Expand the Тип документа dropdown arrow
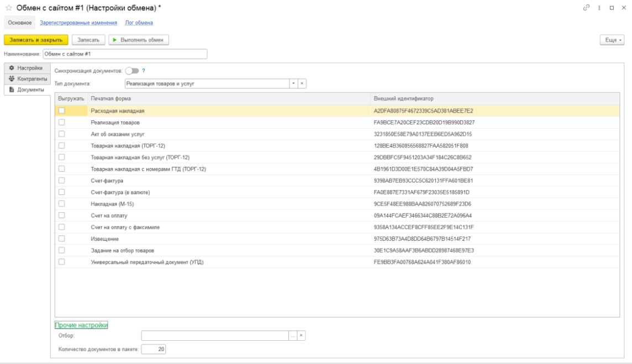 tap(293, 83)
